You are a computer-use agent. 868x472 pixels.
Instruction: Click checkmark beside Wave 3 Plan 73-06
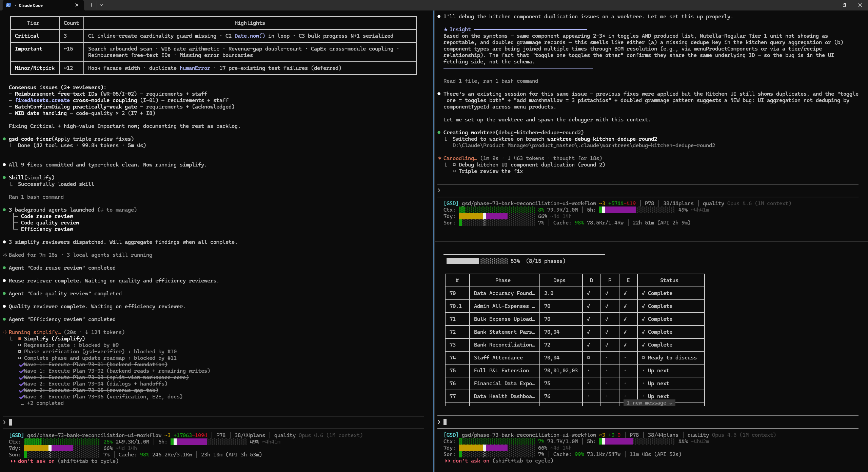pyautogui.click(x=21, y=397)
